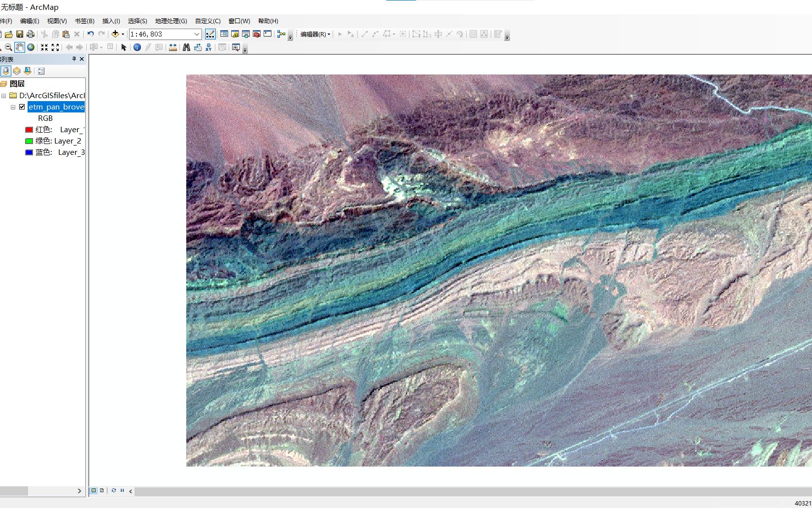Image resolution: width=812 pixels, height=508 pixels.
Task: Click the blue band color swatch
Action: (x=29, y=152)
